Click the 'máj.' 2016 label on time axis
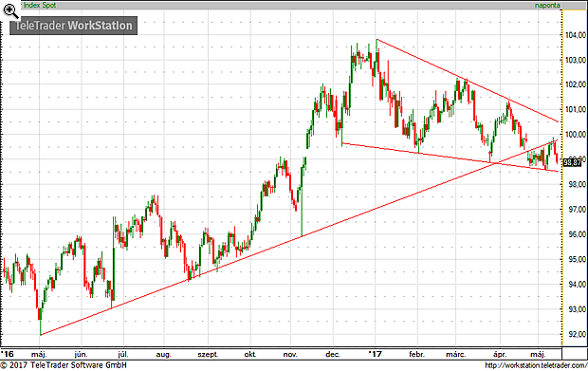588x371 pixels. [x=39, y=355]
